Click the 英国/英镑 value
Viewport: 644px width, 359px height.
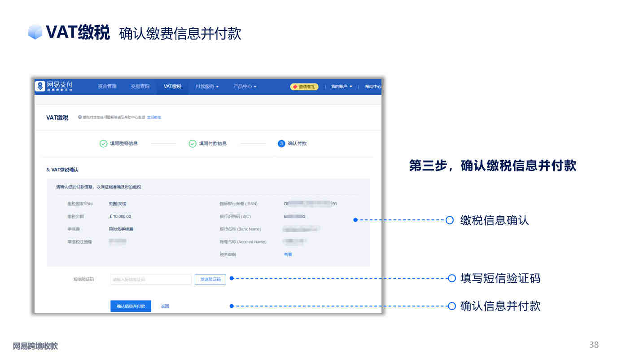tap(118, 204)
